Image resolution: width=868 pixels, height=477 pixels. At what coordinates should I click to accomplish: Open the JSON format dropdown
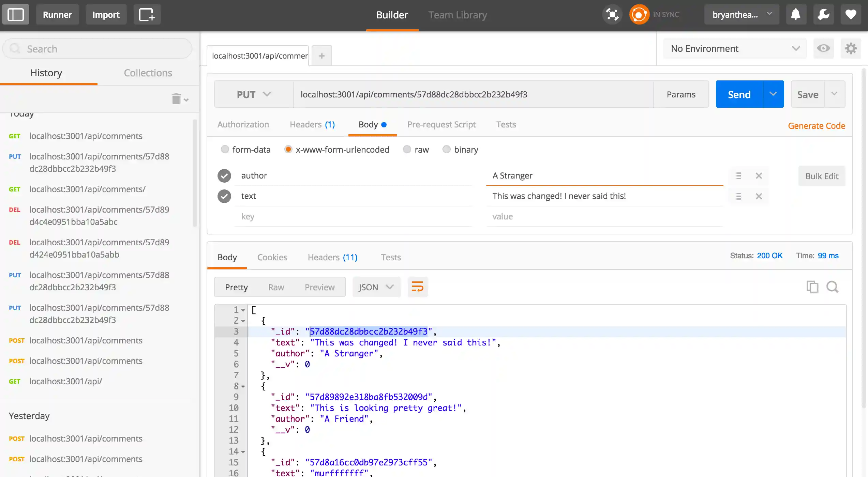pos(376,287)
